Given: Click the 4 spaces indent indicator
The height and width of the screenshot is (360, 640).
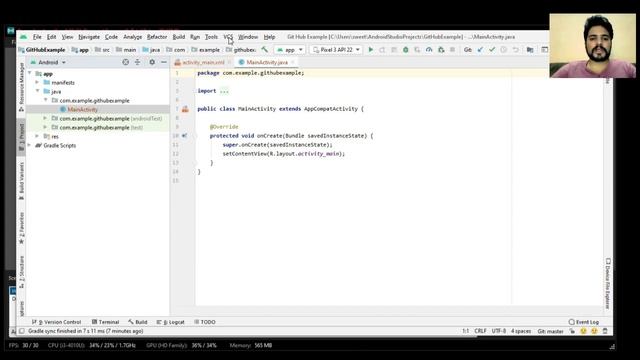Looking at the screenshot, I should click(x=521, y=331).
